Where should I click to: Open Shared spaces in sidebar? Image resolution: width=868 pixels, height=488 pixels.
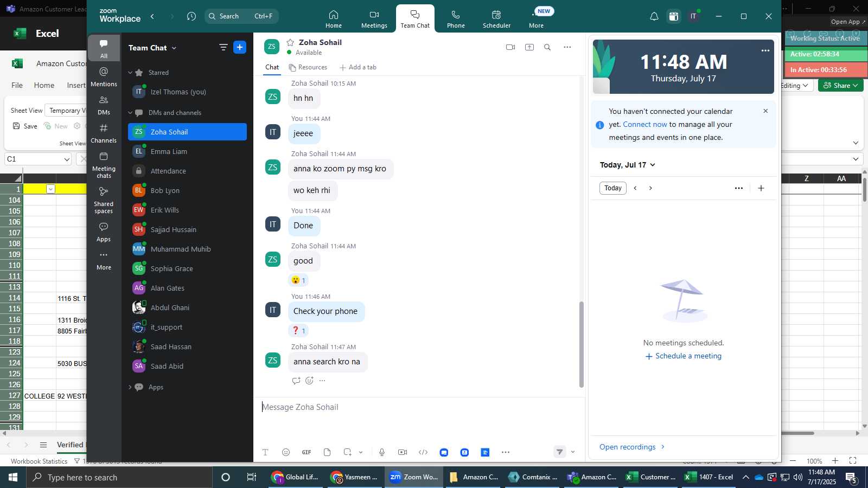coord(104,200)
